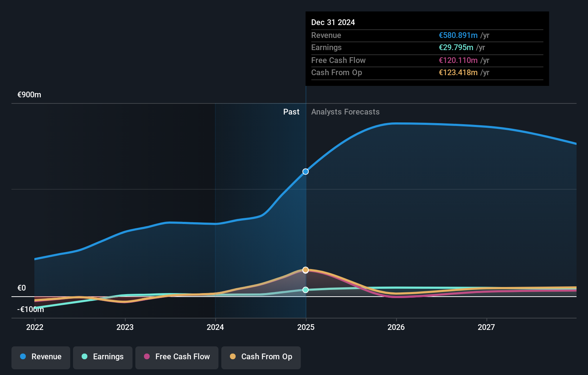Click the 2022 x-axis label

coord(35,327)
